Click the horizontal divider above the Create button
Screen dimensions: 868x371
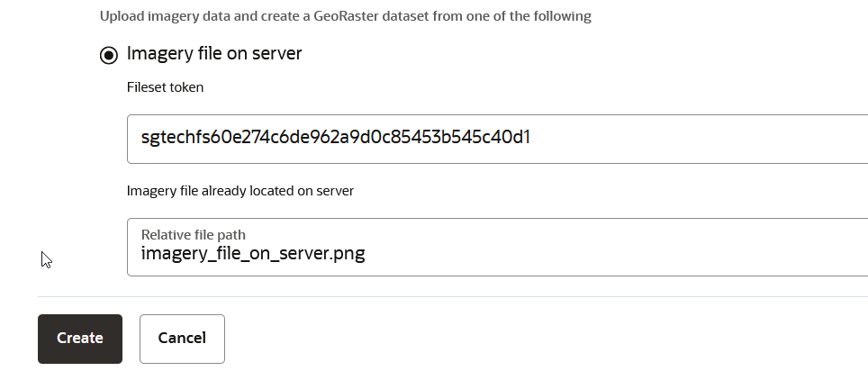coord(453,297)
